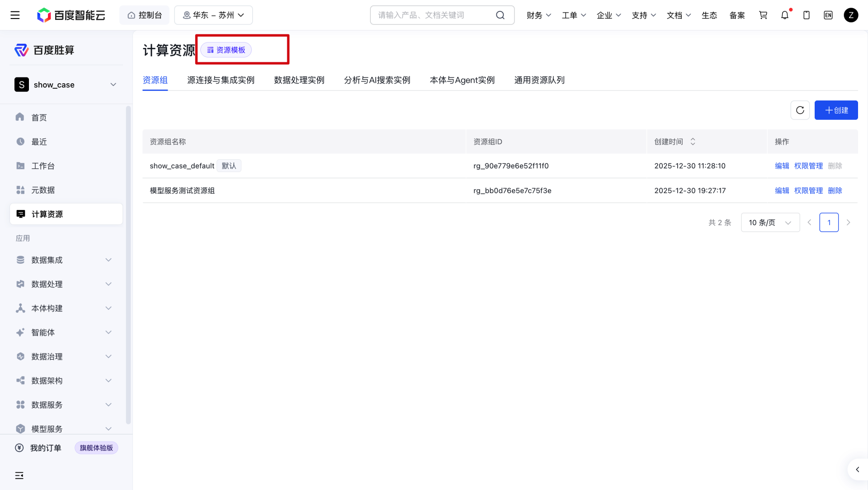Switch to 源连接与集成实例 tab

(x=221, y=80)
